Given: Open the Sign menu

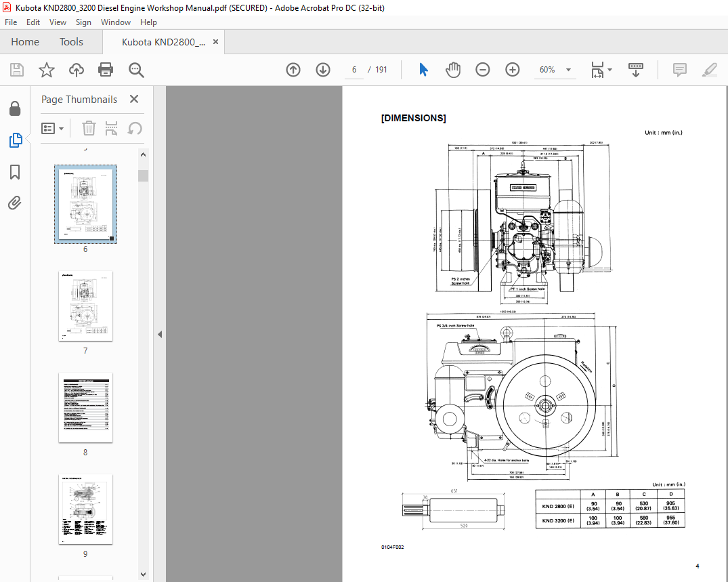Looking at the screenshot, I should pyautogui.click(x=83, y=22).
